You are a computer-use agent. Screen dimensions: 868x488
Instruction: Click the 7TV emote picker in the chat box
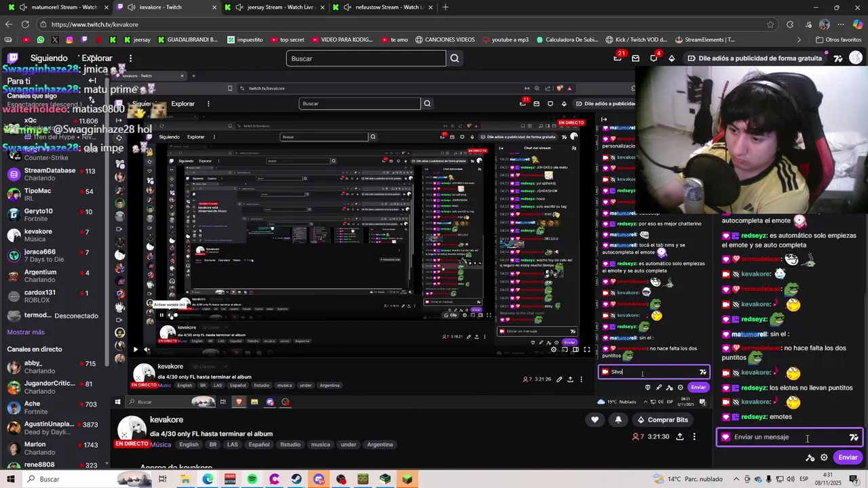(854, 437)
